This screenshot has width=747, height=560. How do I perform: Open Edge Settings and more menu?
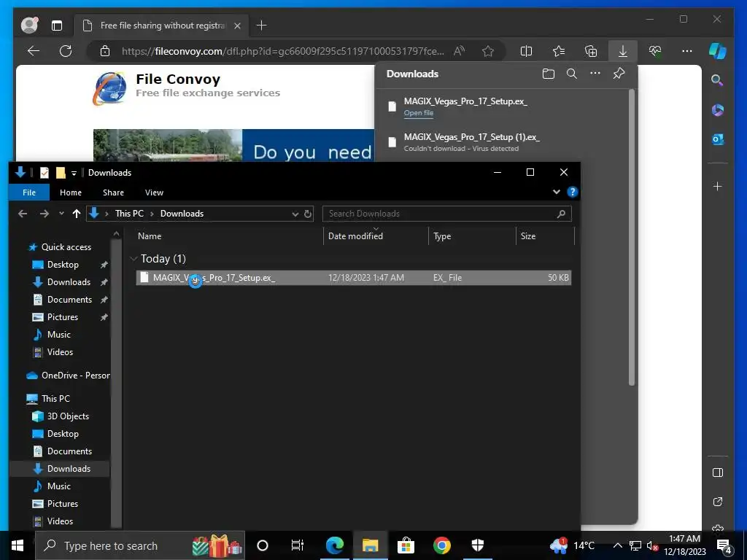tap(687, 51)
